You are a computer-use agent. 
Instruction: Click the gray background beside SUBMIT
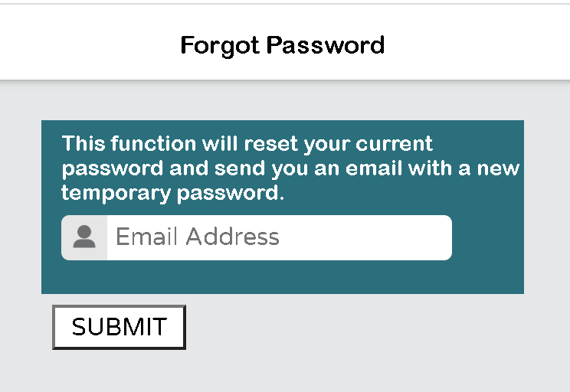(x=363, y=327)
